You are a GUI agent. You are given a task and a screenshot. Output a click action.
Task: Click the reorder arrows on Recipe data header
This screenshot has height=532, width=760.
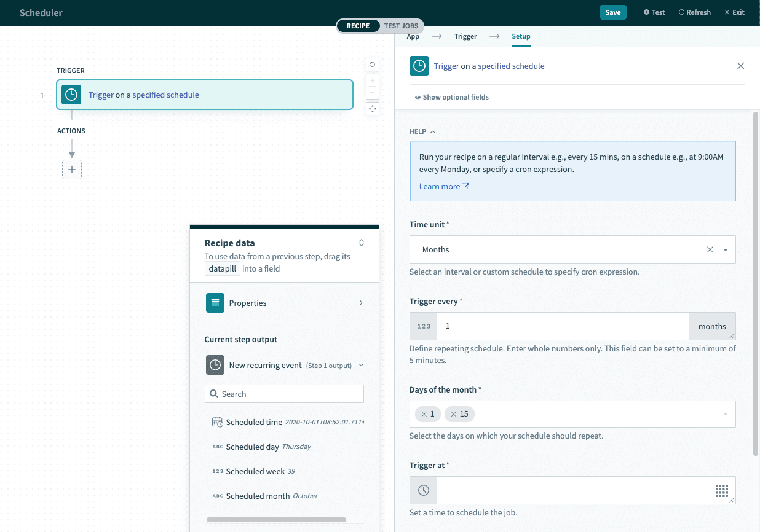(362, 243)
